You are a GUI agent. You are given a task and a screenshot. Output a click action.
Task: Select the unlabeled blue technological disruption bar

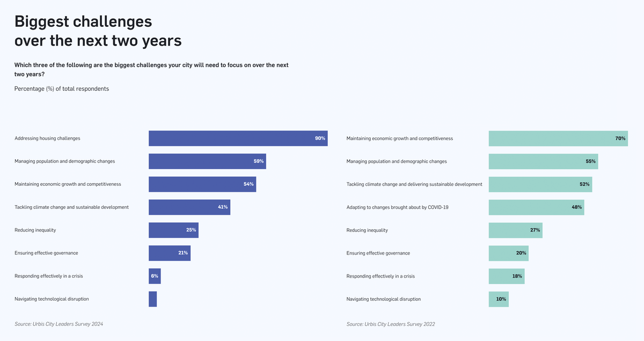point(153,299)
